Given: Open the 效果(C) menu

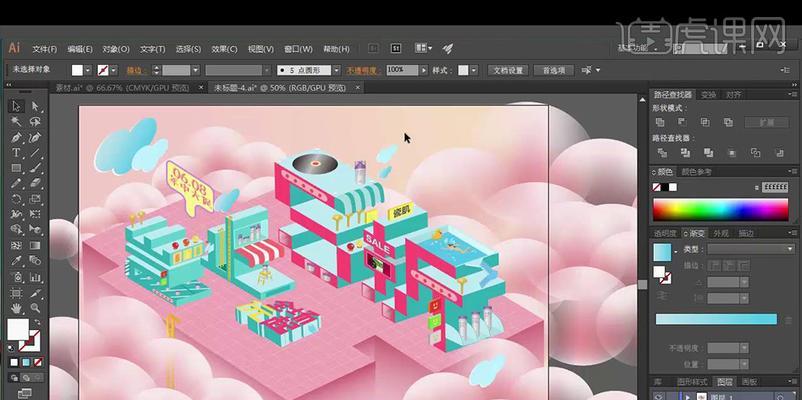Looking at the screenshot, I should pos(225,49).
